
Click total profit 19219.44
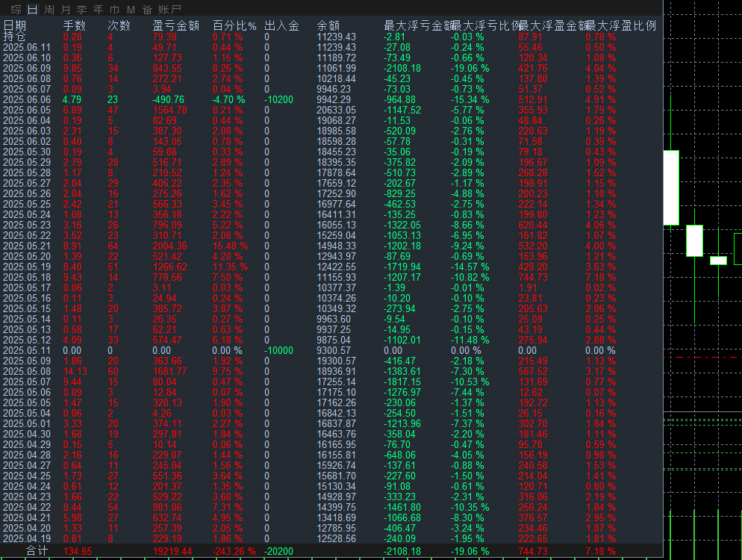click(x=172, y=551)
